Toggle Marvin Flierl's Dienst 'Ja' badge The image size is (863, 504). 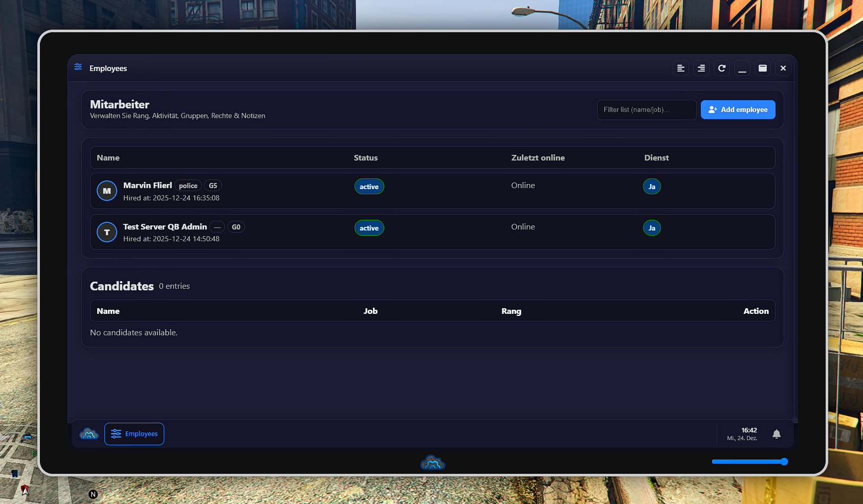tap(652, 187)
